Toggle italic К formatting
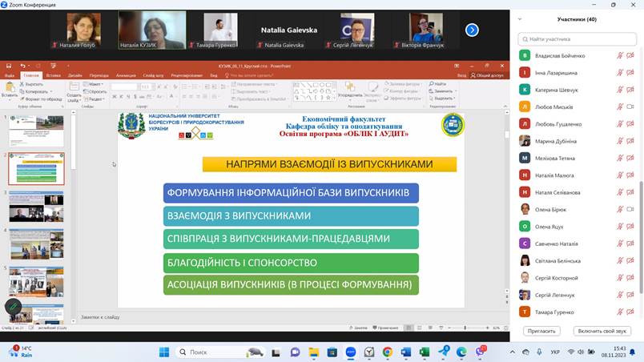Viewport: 644px width, 362px height. (x=121, y=96)
